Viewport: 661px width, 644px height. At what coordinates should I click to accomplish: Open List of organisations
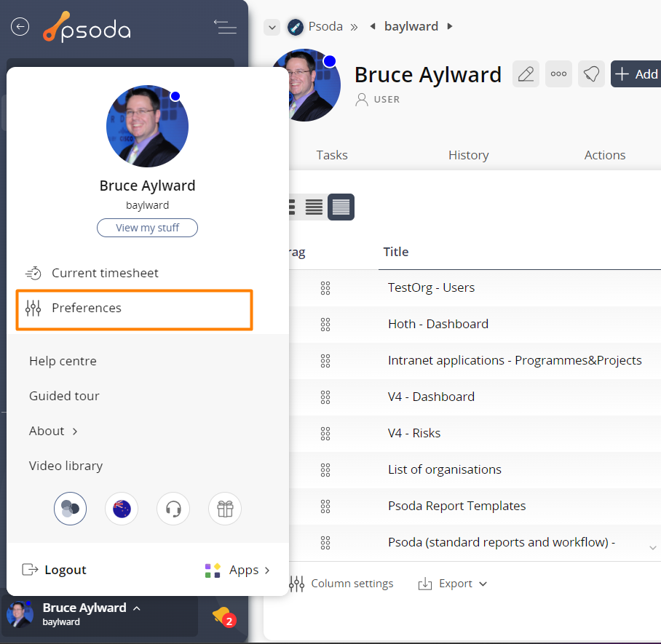click(x=445, y=469)
